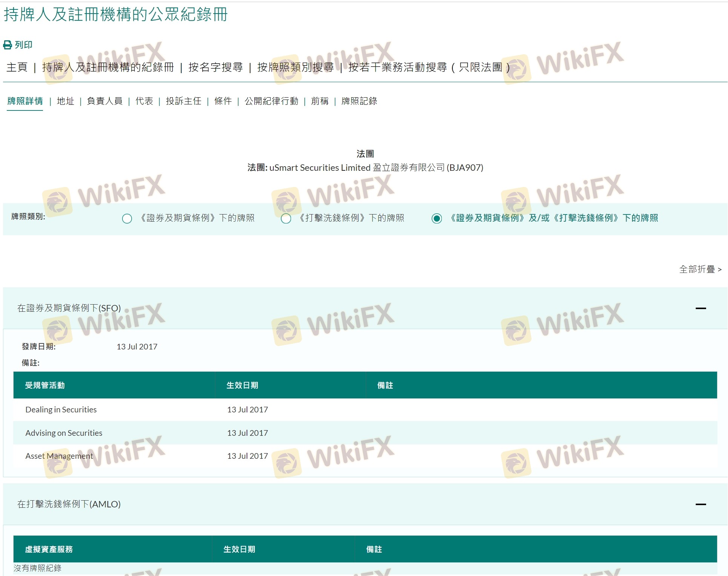Click the 列印 print link text
This screenshot has height=576, width=728.
(x=23, y=45)
